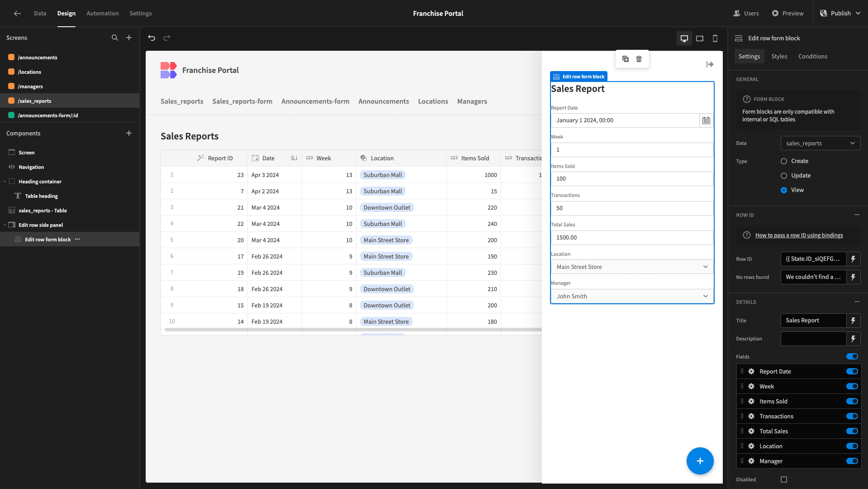Toggle the Week field switch
868x489 pixels.
(852, 386)
